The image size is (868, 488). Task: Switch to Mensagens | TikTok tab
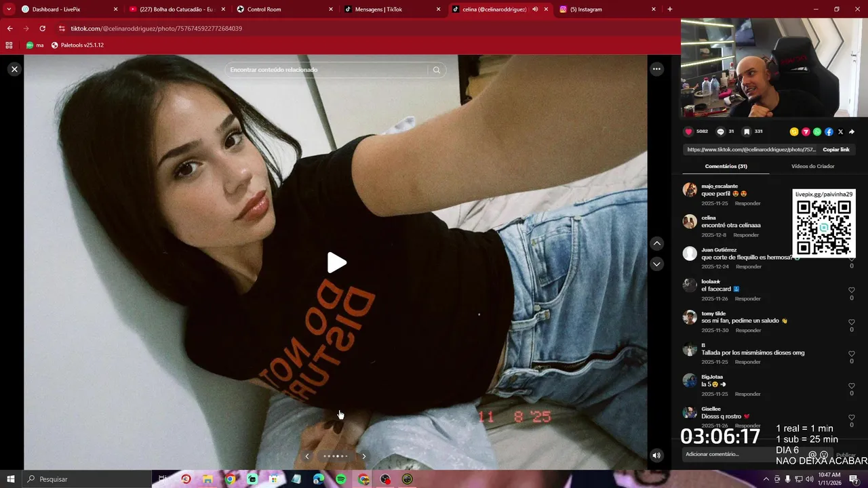coord(393,9)
